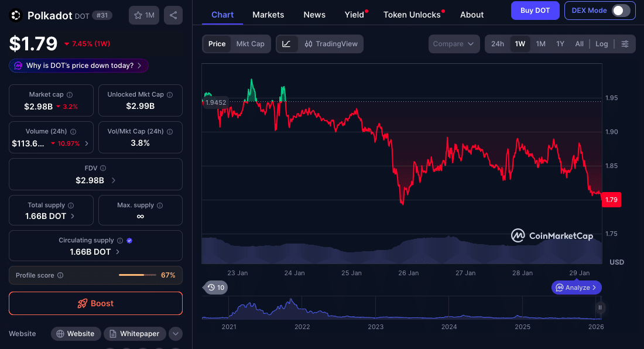Screen dimensions: 644x349
Task: Open the Whitepaper link
Action: click(135, 334)
